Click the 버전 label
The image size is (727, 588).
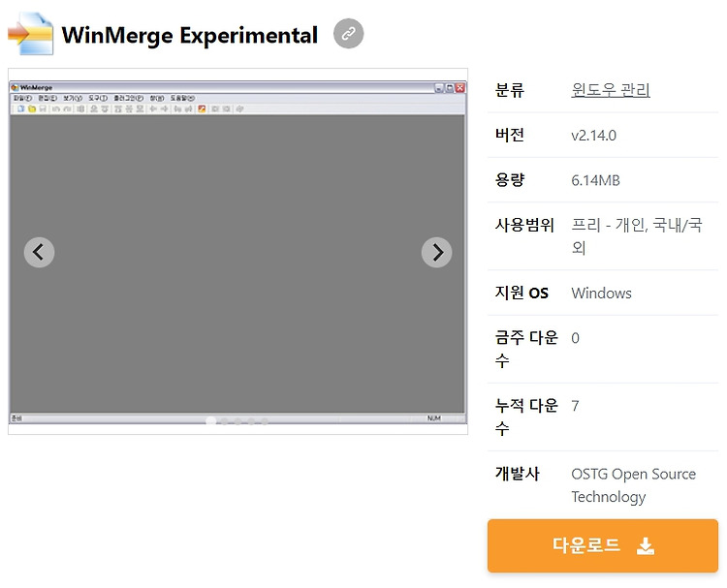(x=510, y=135)
